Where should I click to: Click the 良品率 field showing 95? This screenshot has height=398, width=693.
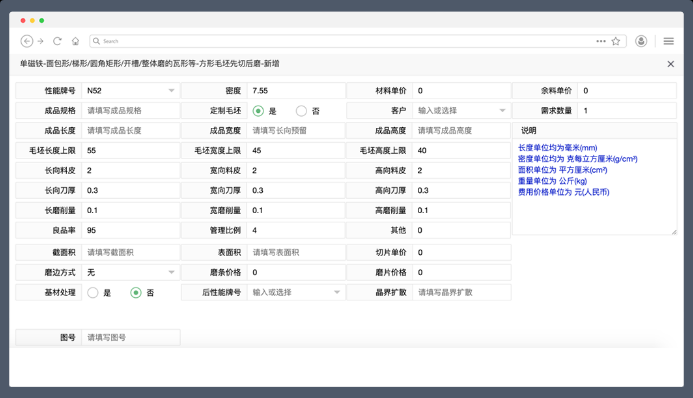click(131, 230)
